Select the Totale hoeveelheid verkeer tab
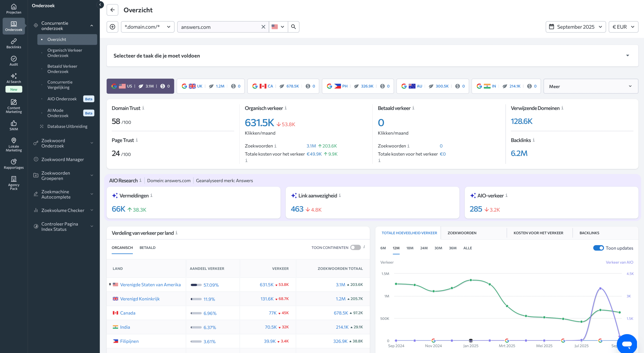This screenshot has height=353, width=644. (x=409, y=233)
